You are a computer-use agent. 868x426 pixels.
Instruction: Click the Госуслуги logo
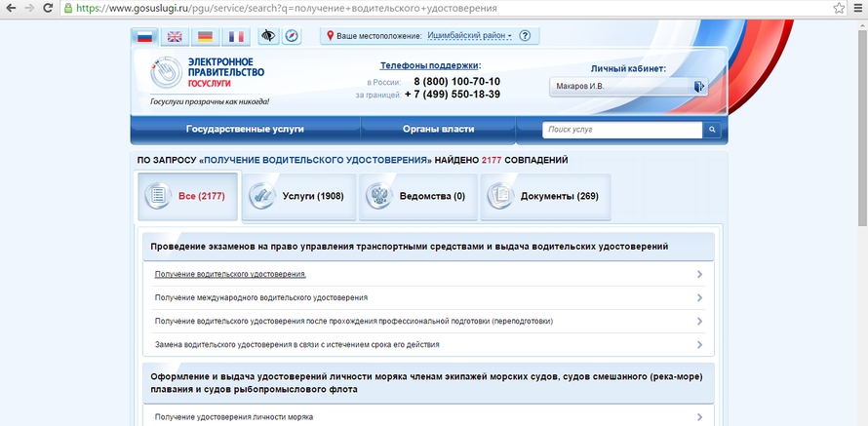tap(207, 73)
